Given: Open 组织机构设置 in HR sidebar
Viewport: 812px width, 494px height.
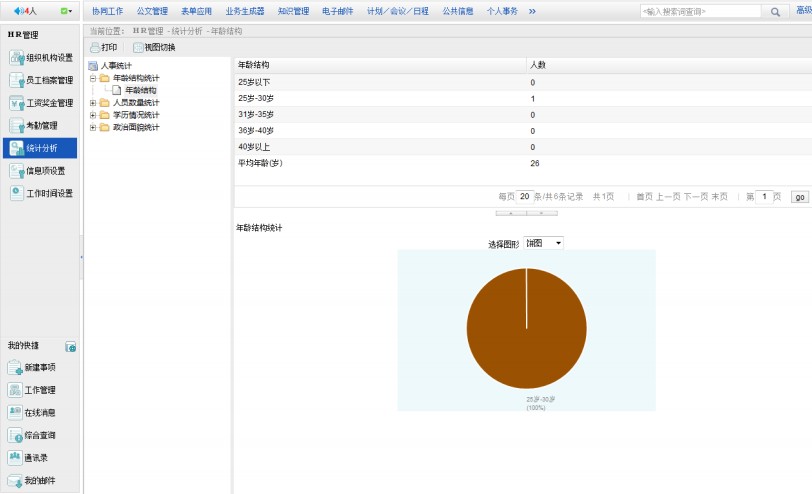Looking at the screenshot, I should (x=41, y=57).
